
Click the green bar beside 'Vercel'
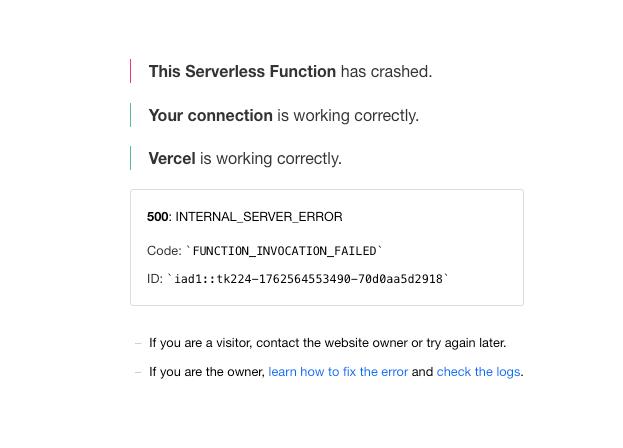[x=131, y=158]
